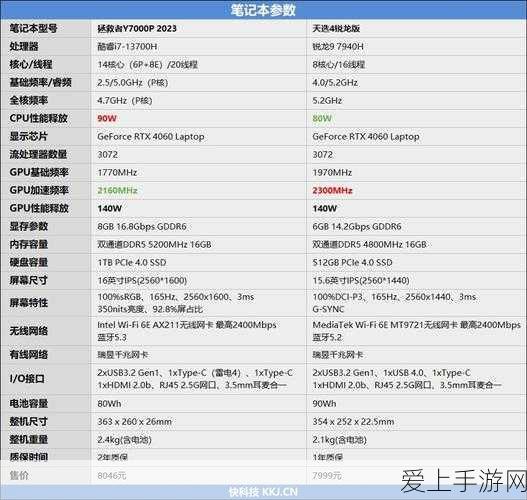Click the 1TB PCIe 4.0 SSD cell
Screen dimensions: 527x500
(x=132, y=262)
